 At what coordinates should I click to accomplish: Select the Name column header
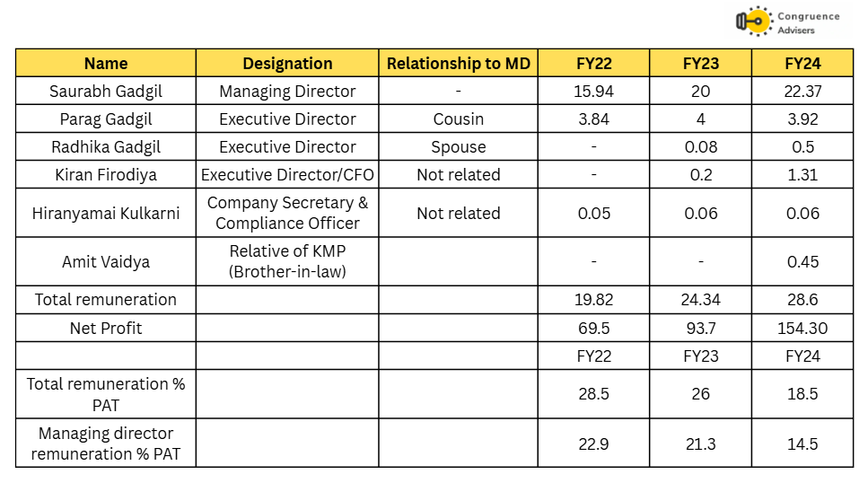click(x=106, y=63)
